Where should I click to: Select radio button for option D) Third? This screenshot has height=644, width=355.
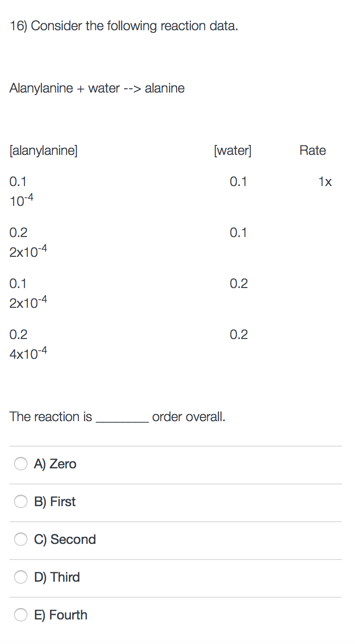coord(21,577)
